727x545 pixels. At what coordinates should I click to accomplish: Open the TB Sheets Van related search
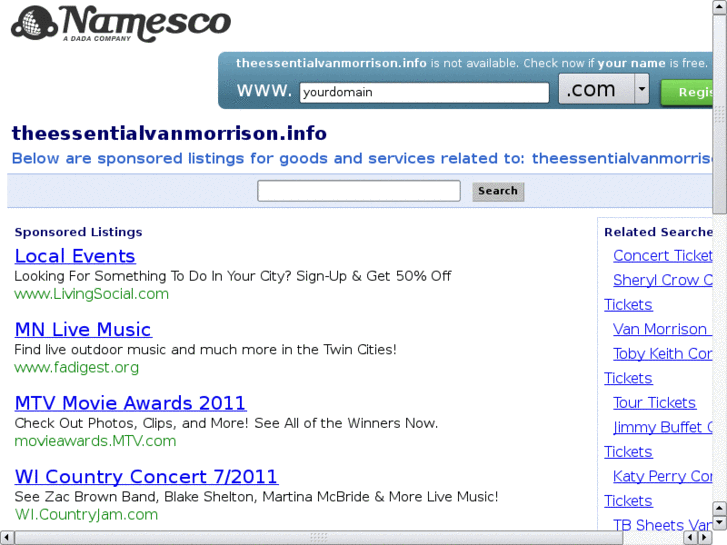coord(663,525)
